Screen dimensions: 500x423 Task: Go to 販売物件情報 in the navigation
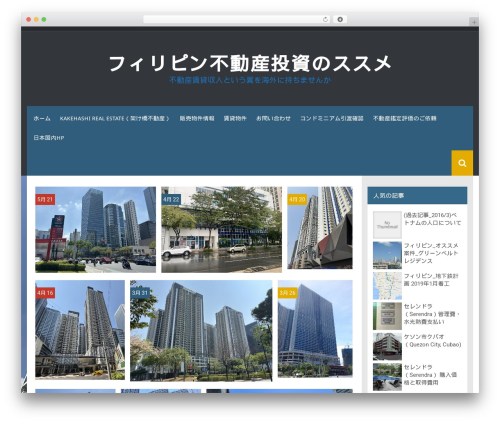pyautogui.click(x=197, y=118)
